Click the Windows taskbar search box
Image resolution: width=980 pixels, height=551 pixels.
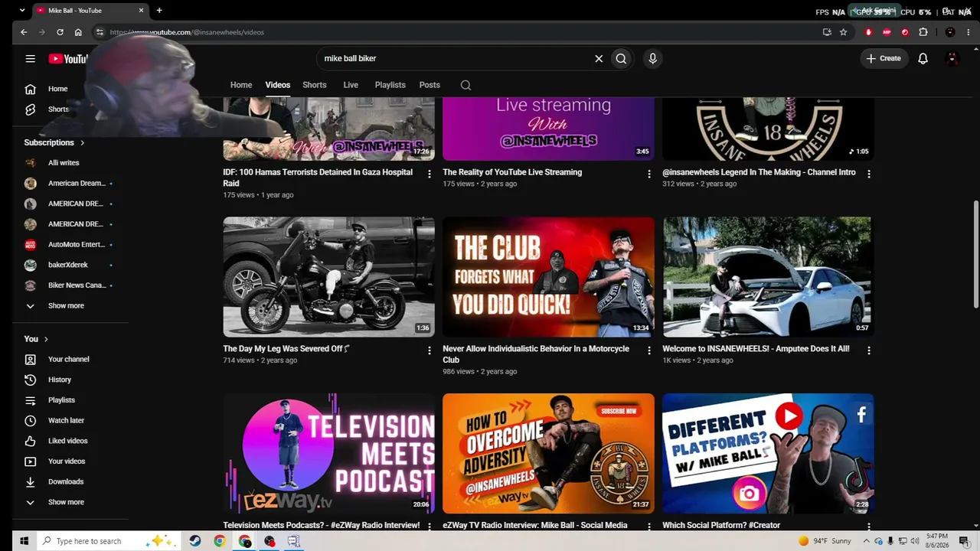107,541
